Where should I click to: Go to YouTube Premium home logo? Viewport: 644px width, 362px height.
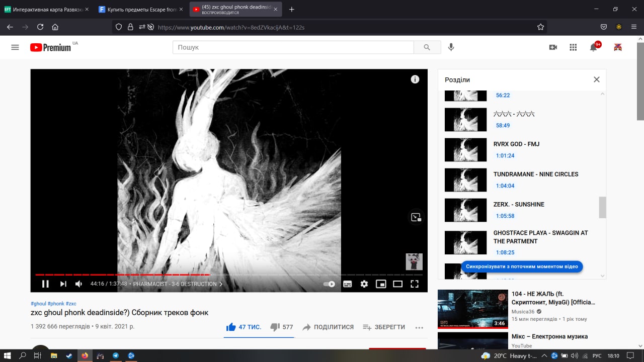pyautogui.click(x=50, y=47)
